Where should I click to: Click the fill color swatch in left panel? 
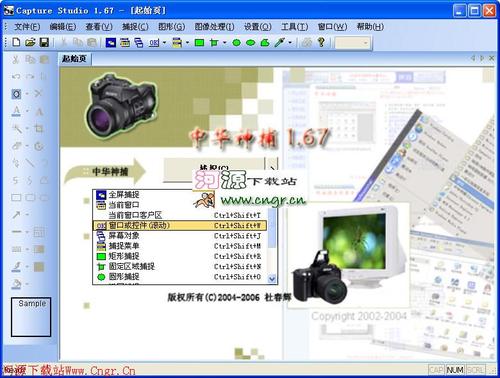pos(39,267)
